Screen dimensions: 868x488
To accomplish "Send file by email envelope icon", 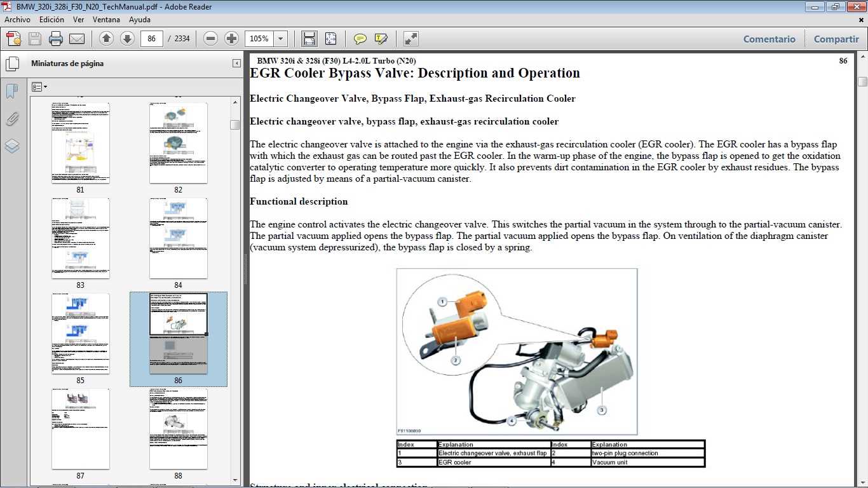I will (x=77, y=39).
